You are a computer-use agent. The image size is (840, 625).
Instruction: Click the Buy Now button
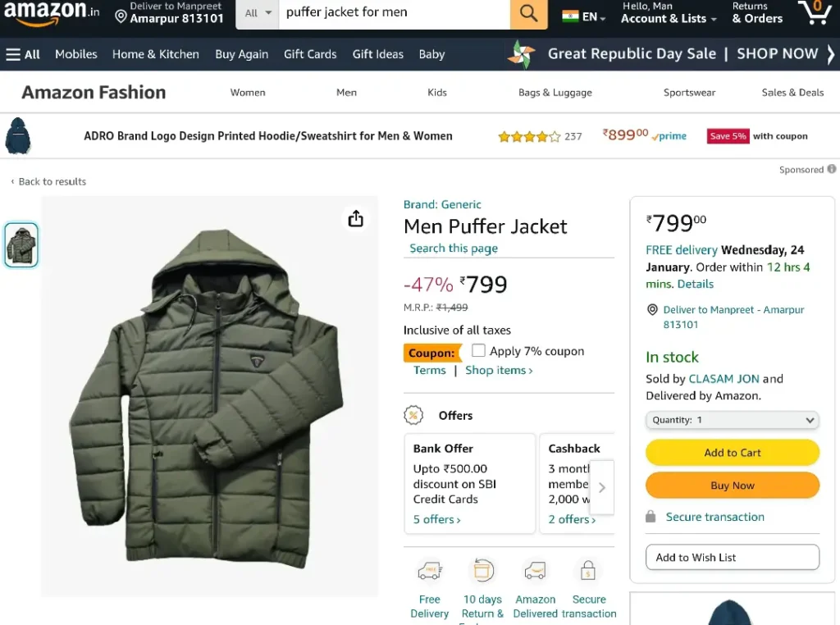click(732, 486)
